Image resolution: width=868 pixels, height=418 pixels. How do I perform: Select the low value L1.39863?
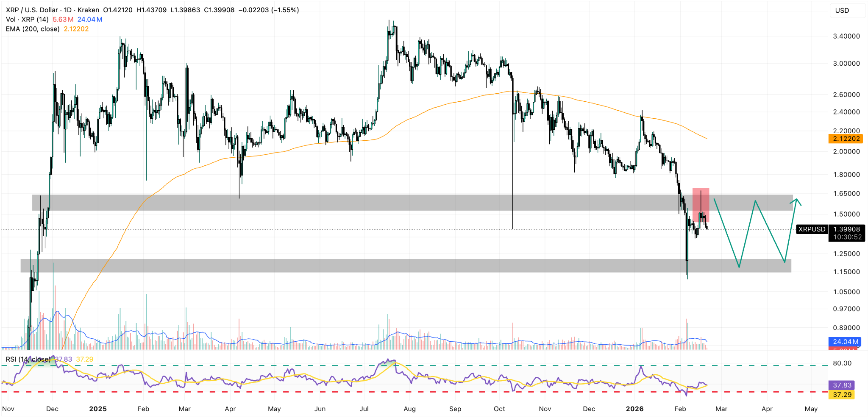pyautogui.click(x=185, y=10)
